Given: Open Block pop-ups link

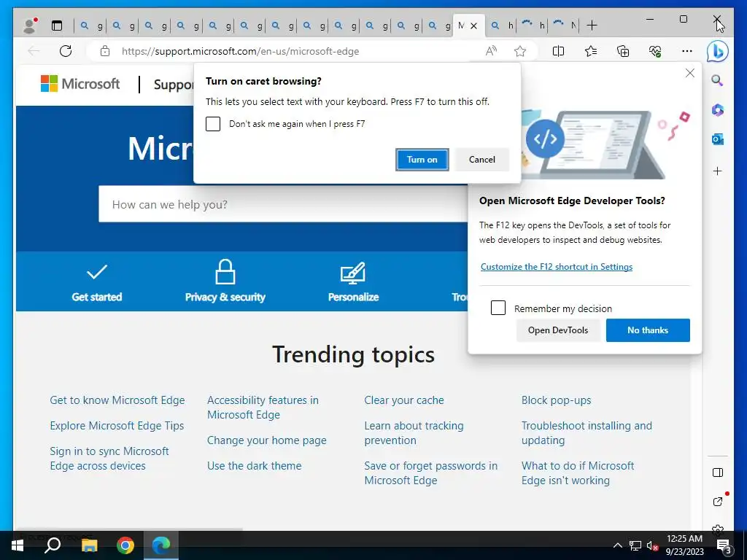Looking at the screenshot, I should pyautogui.click(x=556, y=400).
